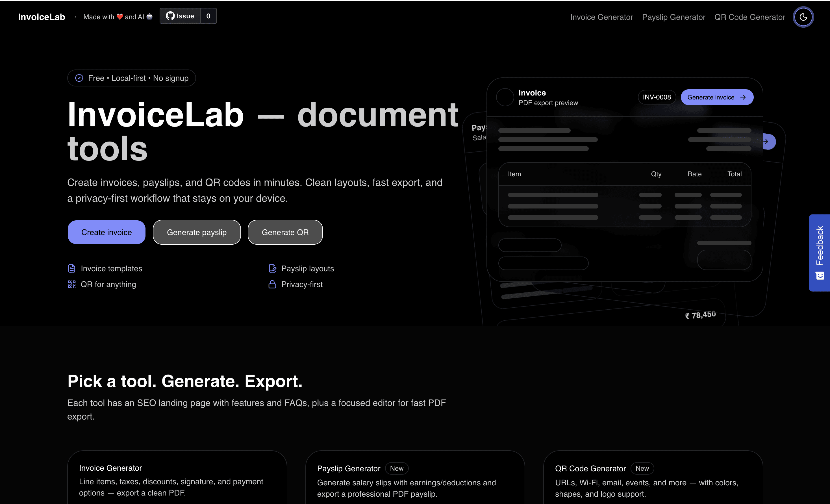830x504 pixels.
Task: Click the Total column header in preview
Action: (x=734, y=174)
